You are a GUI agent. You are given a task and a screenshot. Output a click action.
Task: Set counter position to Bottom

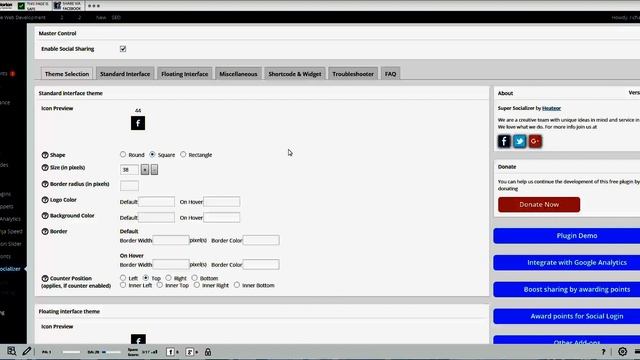[x=194, y=278]
